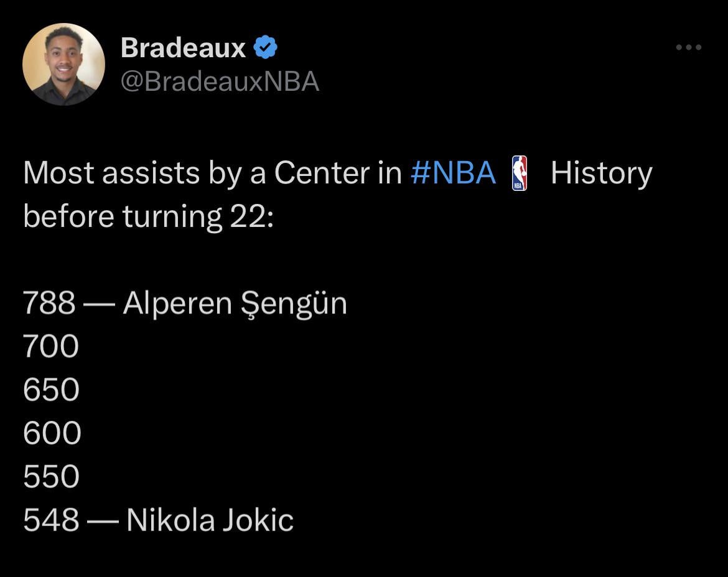This screenshot has height=577, width=728.
Task: Open the #NBA hashtag
Action: click(x=453, y=173)
